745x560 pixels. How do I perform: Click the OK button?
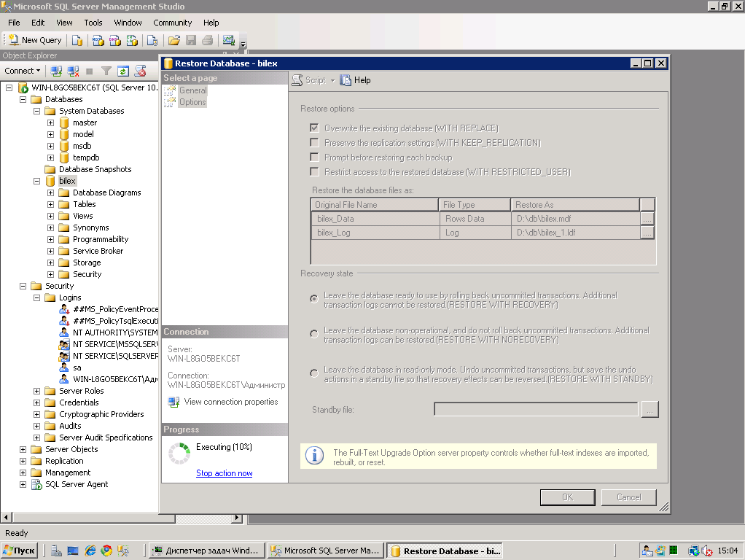click(567, 497)
